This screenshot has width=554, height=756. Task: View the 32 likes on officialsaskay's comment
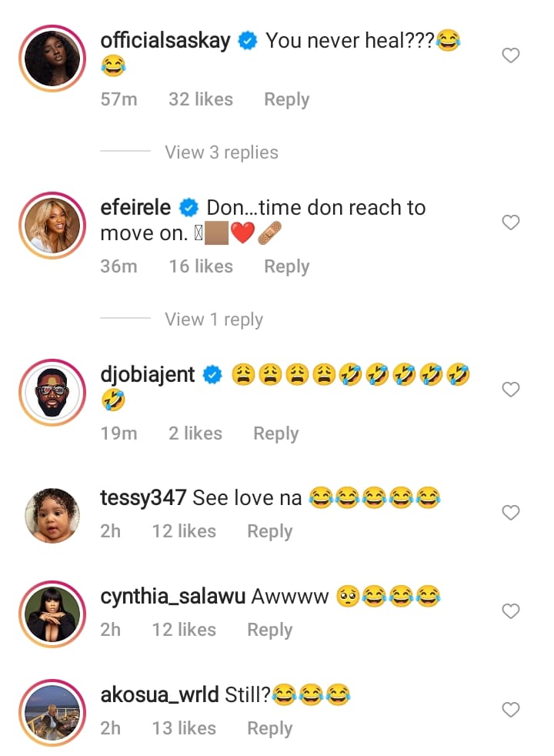(201, 99)
